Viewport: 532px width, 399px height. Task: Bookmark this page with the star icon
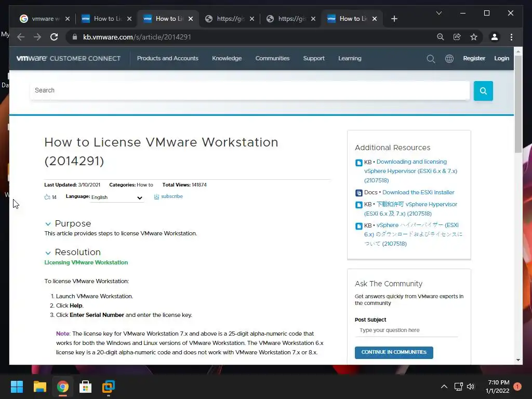(x=474, y=37)
